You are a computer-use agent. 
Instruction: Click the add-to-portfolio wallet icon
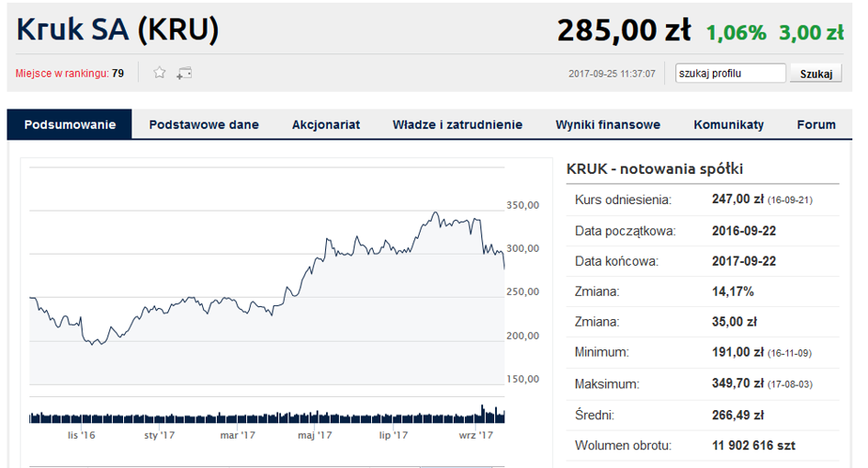coord(185,74)
